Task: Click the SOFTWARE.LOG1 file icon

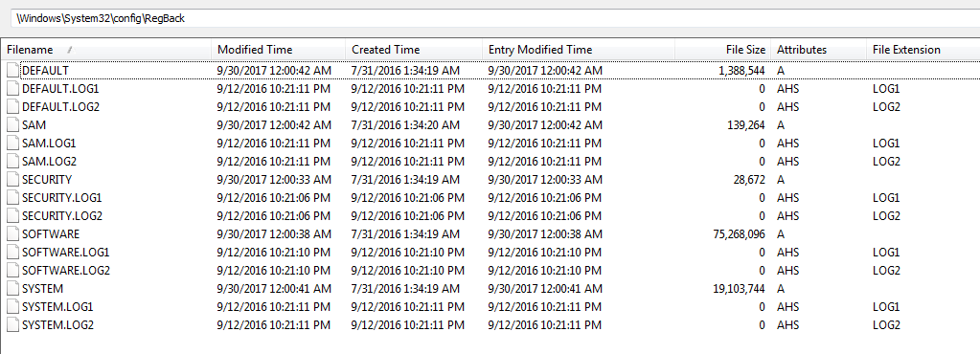Action: [12, 253]
